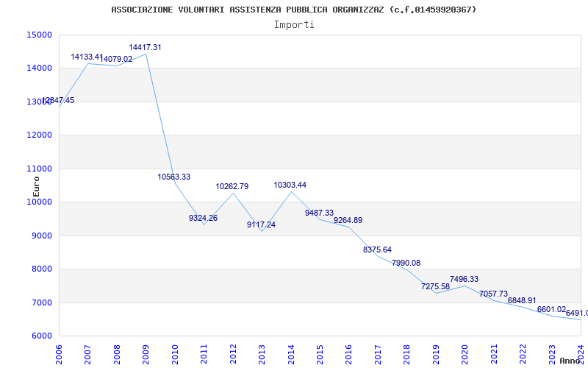Click the 2009 year axis label
Screen dimensions: 588x368
tap(146, 353)
